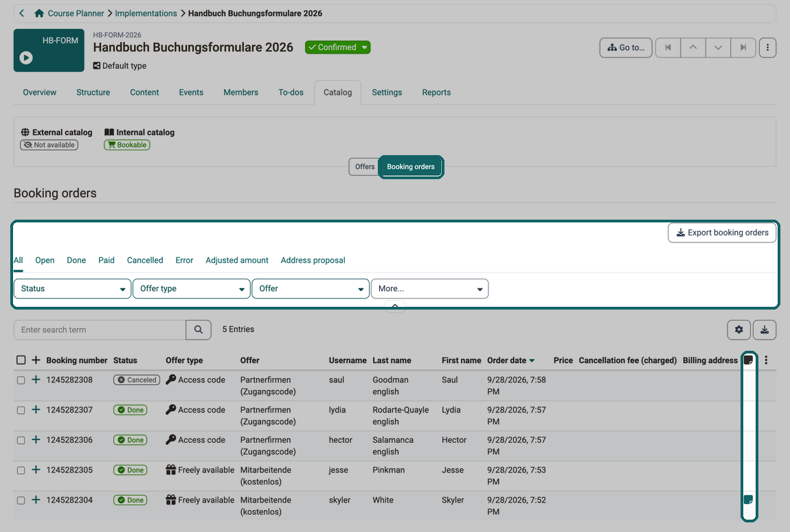This screenshot has width=790, height=532.
Task: Open the More... filter dropdown
Action: click(x=430, y=289)
